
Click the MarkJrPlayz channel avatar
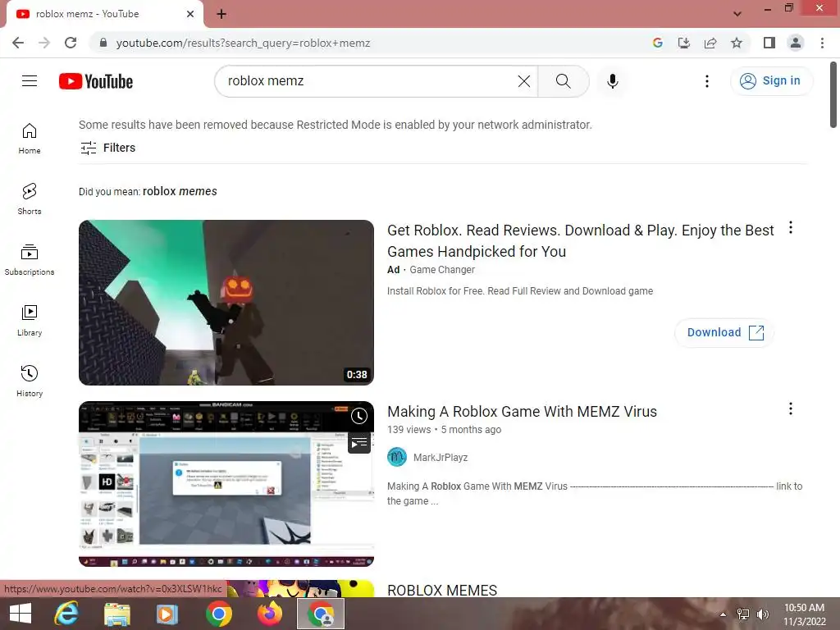397,457
